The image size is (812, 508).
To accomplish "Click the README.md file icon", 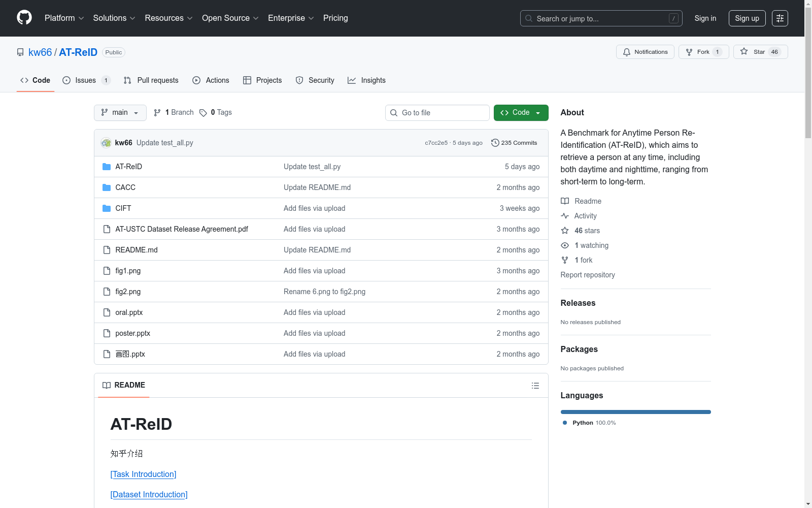I will [x=107, y=250].
